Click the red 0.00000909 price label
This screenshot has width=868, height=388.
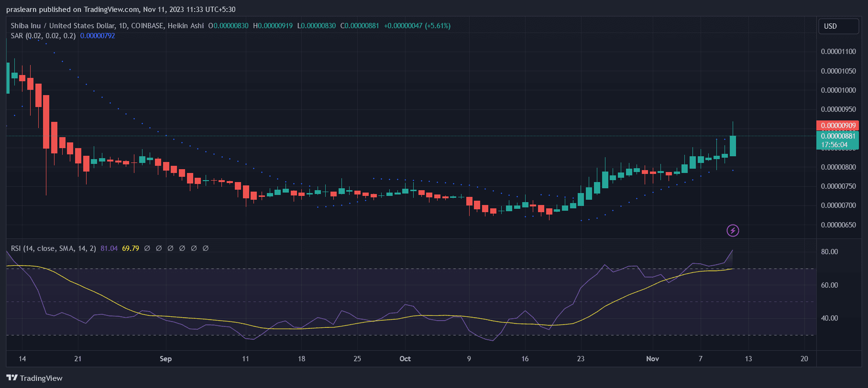coord(838,126)
